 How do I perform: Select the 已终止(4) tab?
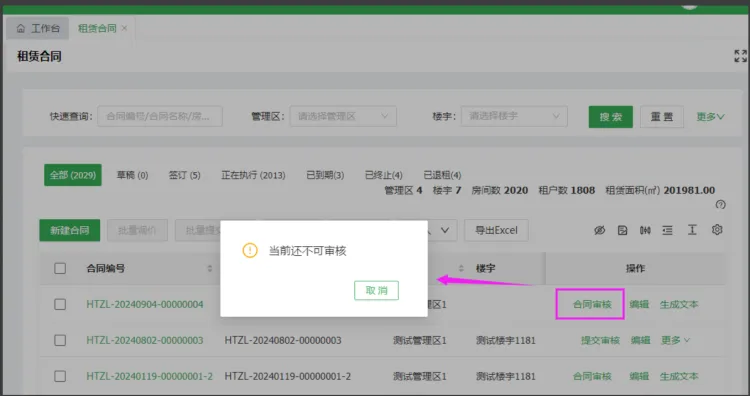click(384, 175)
